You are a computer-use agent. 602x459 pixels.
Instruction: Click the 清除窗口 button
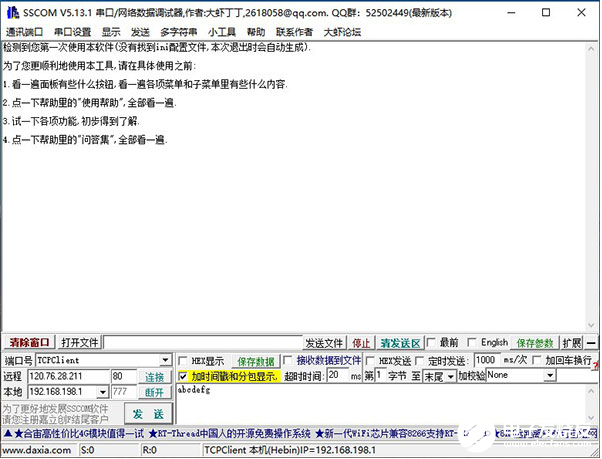pos(28,343)
